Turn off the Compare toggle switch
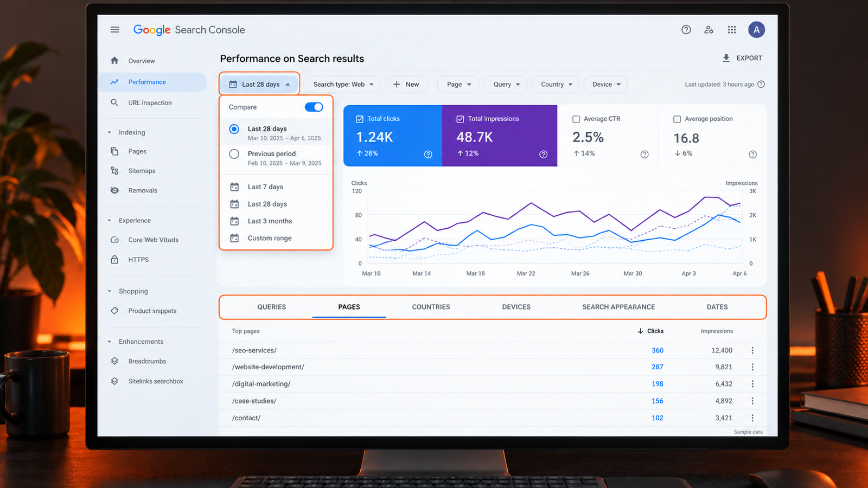Viewport: 868px width, 488px height. pos(314,107)
